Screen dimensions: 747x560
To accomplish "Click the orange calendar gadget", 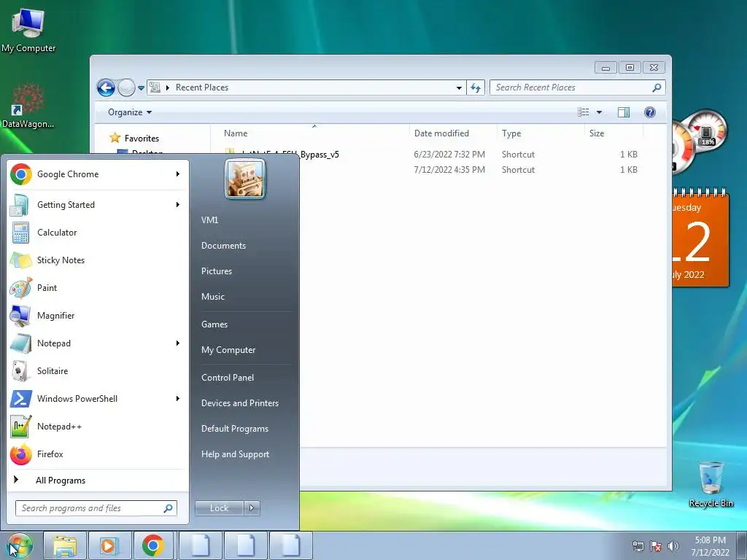I will 700,238.
